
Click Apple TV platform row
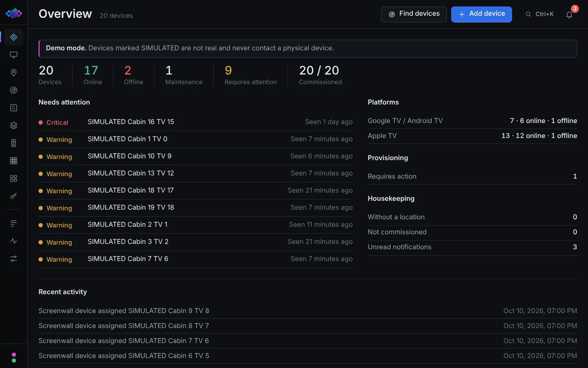[x=472, y=136]
